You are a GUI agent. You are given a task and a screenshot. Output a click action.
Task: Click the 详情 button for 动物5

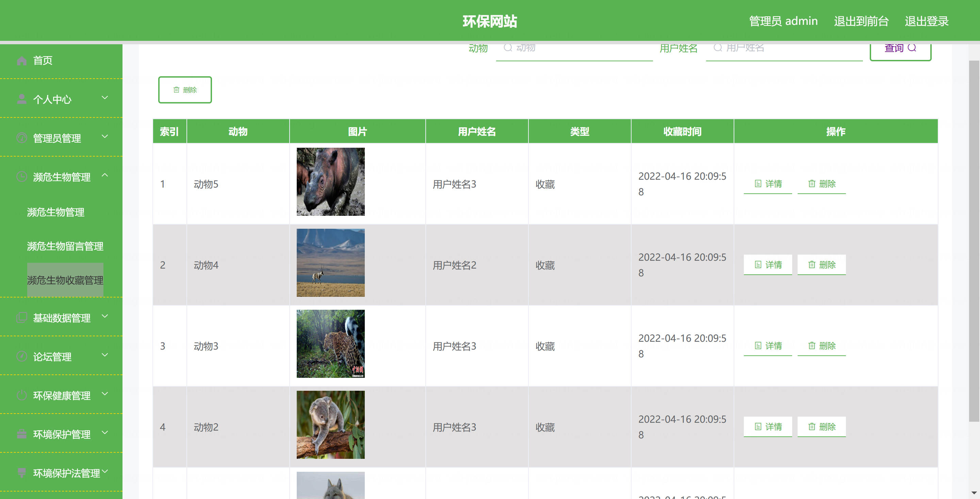pos(768,184)
